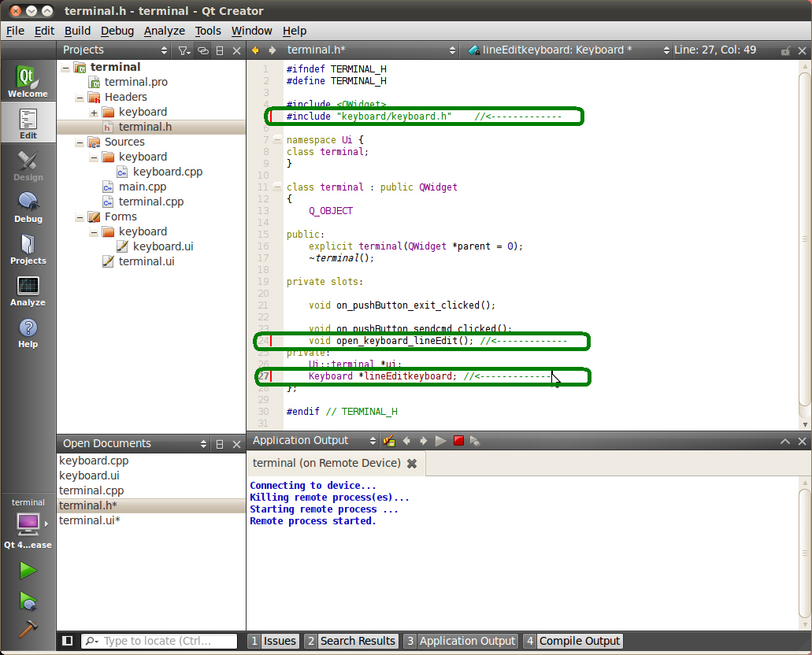
Task: Open the lineEditkeyboard symbol dropdown
Action: tap(566, 50)
